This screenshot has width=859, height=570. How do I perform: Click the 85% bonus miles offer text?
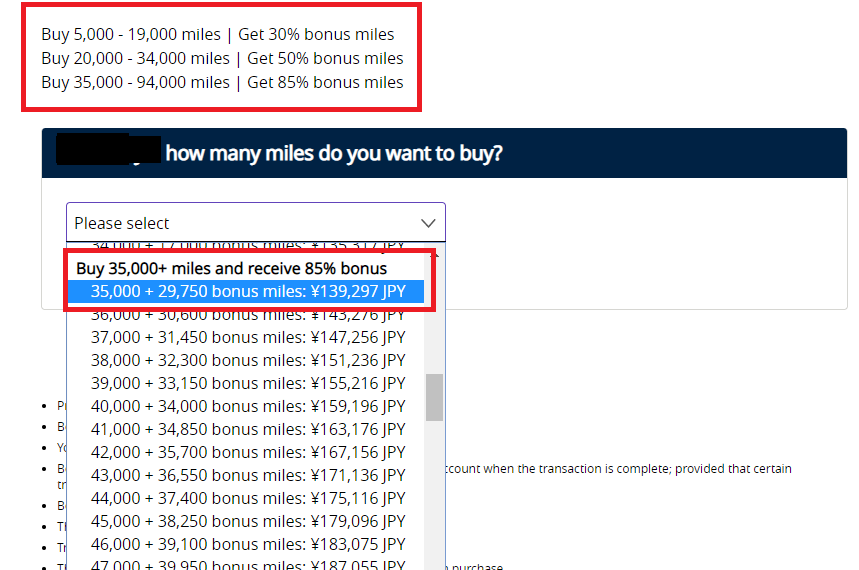pos(222,82)
